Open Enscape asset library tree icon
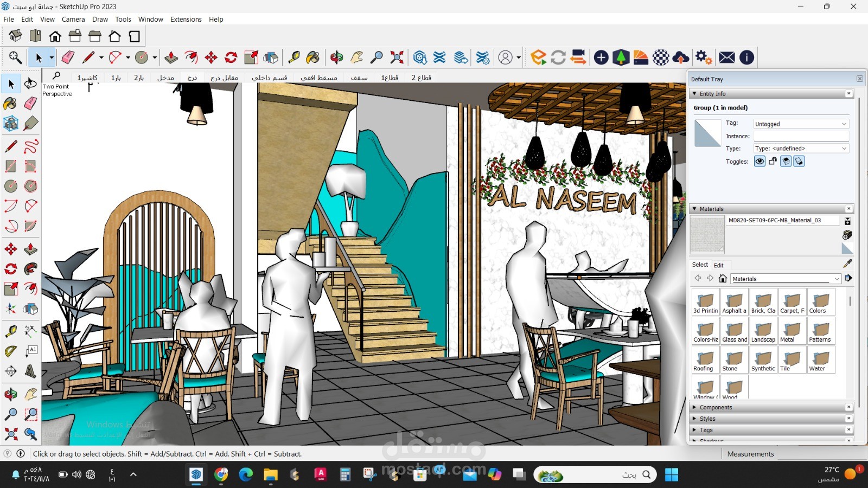868x488 pixels. [x=621, y=57]
